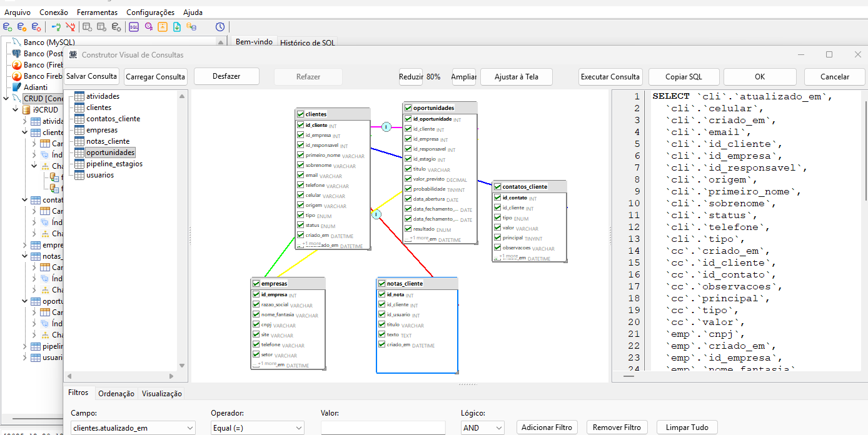The height and width of the screenshot is (435, 868).
Task: Uncheck id_usuario in notas_cliente table
Action: tap(381, 314)
